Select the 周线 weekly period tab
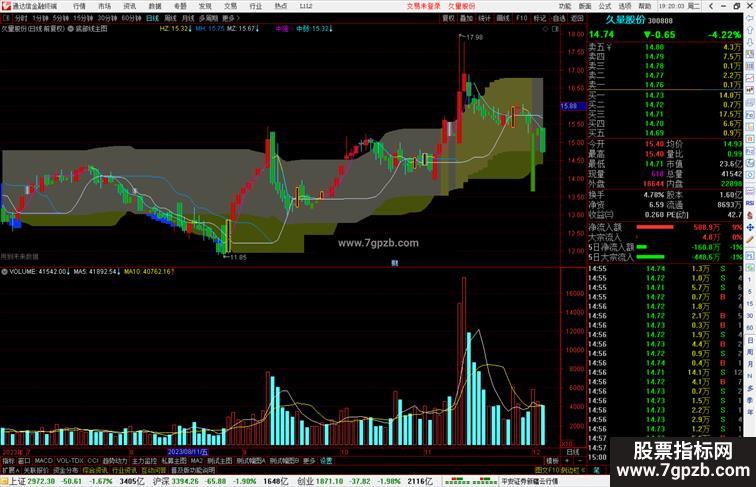The image size is (756, 487). point(170,18)
